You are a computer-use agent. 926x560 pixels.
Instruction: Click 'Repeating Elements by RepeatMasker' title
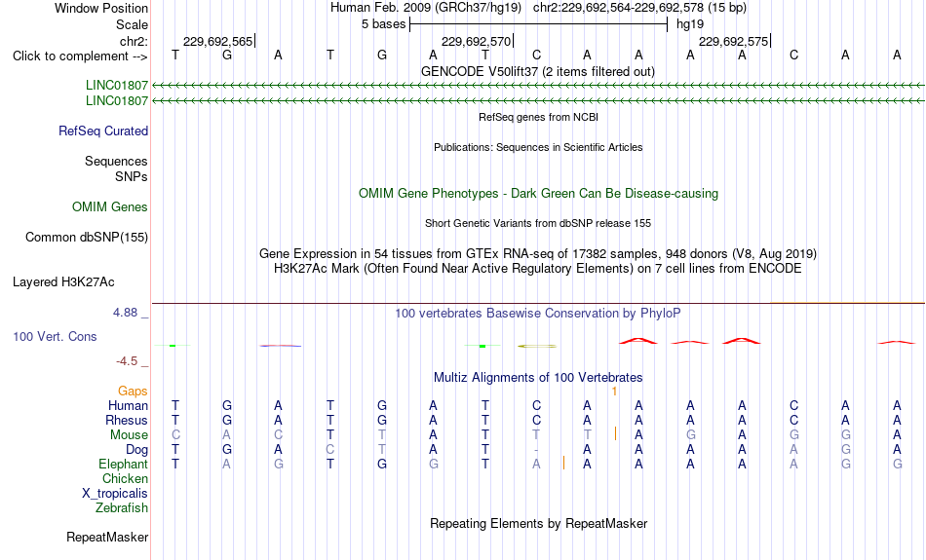(539, 523)
